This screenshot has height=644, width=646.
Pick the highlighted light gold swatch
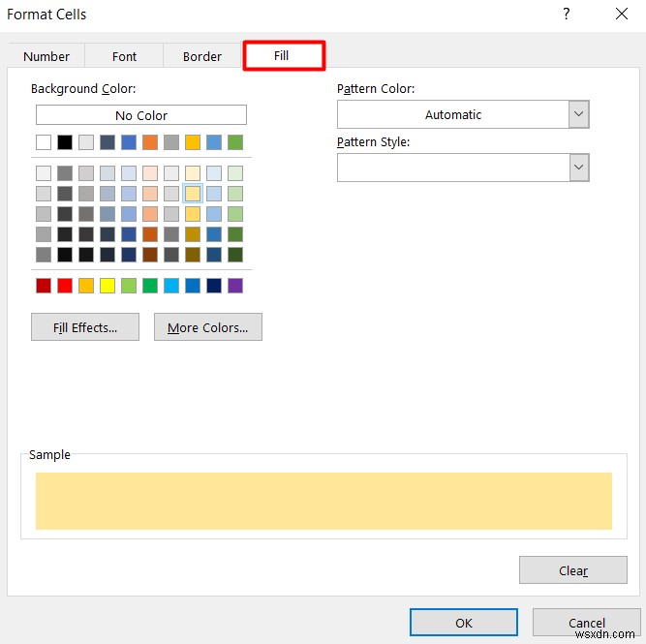pos(193,194)
